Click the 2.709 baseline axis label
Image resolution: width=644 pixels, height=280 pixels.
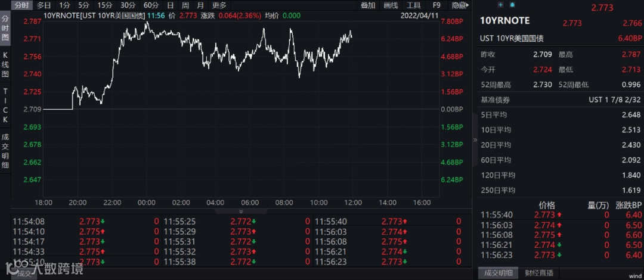(32, 109)
